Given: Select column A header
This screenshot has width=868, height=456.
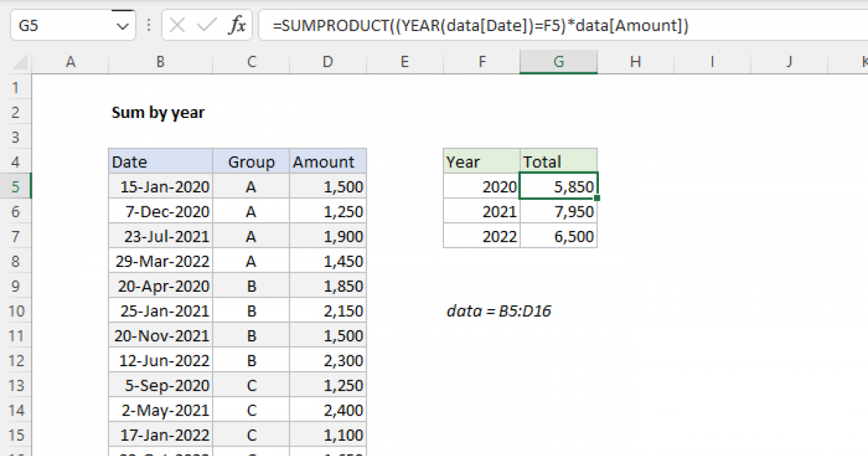Looking at the screenshot, I should click(70, 62).
